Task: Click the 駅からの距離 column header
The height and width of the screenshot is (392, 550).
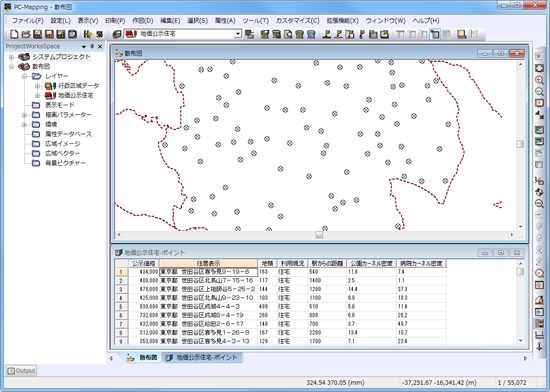Action: (327, 263)
